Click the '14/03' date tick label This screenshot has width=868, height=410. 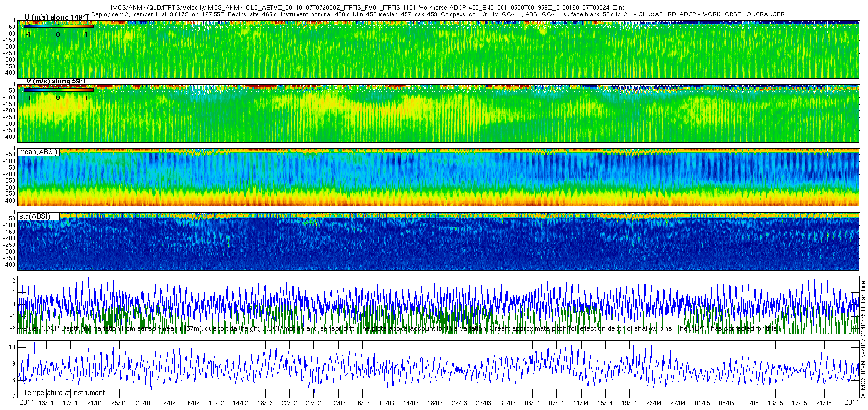[411, 403]
